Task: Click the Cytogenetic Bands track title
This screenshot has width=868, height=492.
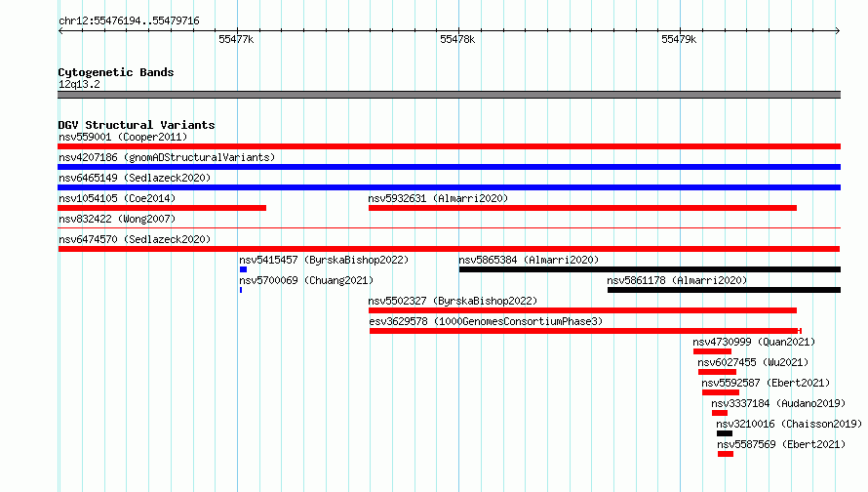Action: pos(116,72)
